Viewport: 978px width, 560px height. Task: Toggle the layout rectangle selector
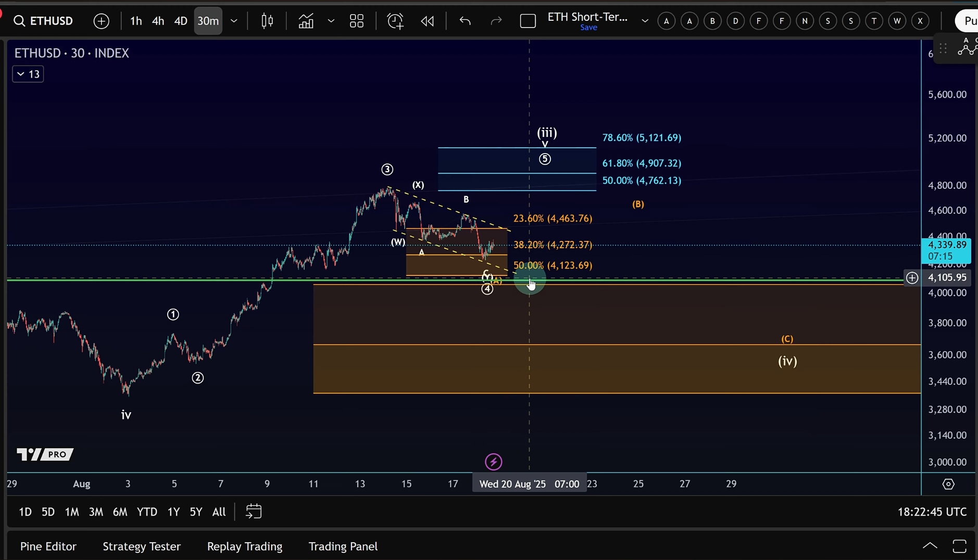tap(528, 21)
